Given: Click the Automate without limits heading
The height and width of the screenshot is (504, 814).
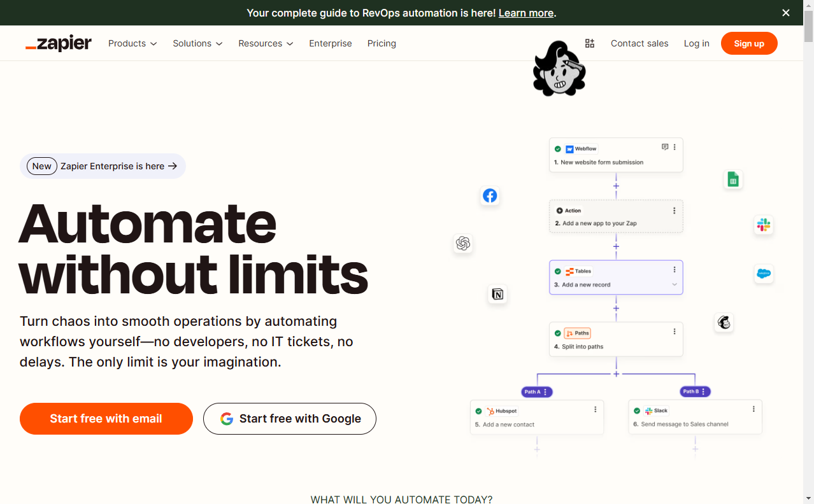Looking at the screenshot, I should 193,249.
